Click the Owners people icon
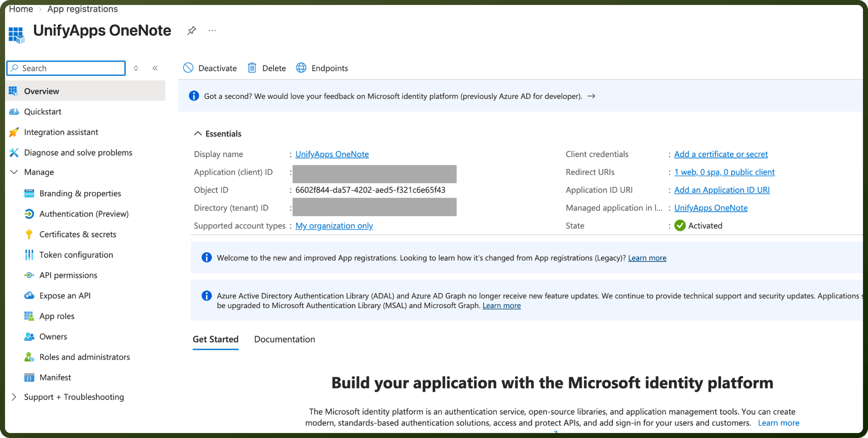This screenshot has height=438, width=868. point(29,337)
